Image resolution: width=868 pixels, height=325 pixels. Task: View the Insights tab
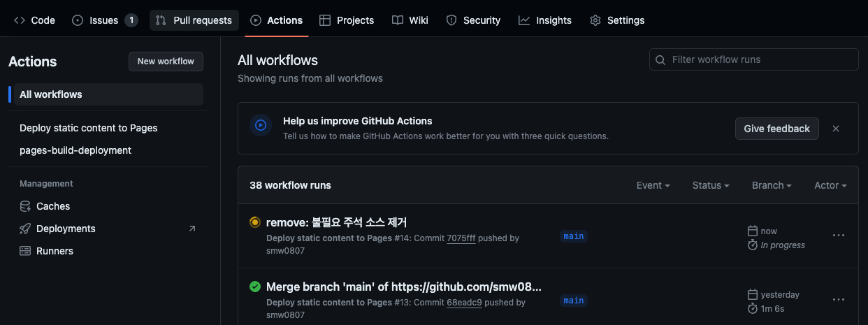coord(545,20)
